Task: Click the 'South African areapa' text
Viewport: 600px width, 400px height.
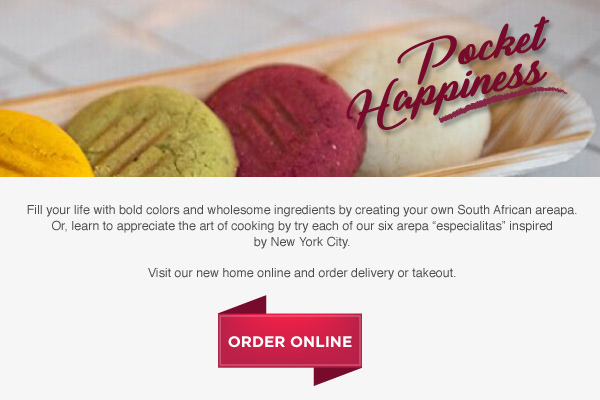Action: click(x=516, y=210)
